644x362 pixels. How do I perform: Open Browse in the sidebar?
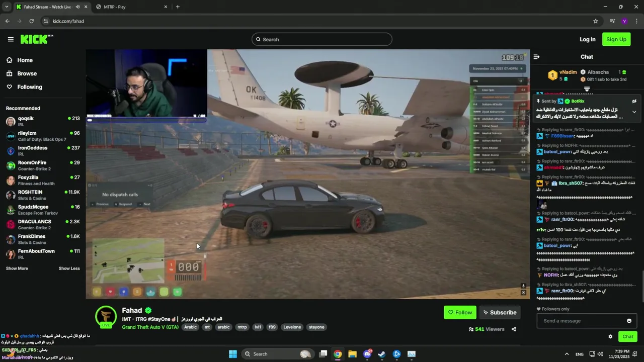(x=27, y=73)
